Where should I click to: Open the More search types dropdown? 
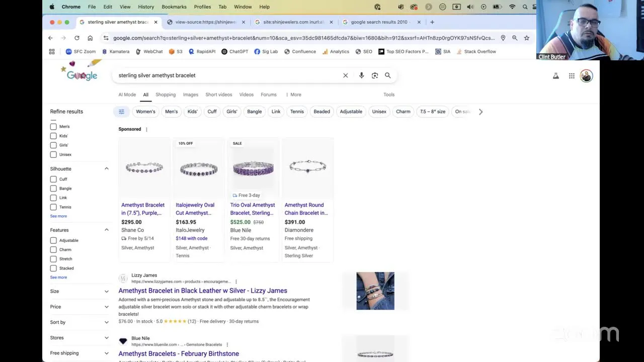(293, 95)
